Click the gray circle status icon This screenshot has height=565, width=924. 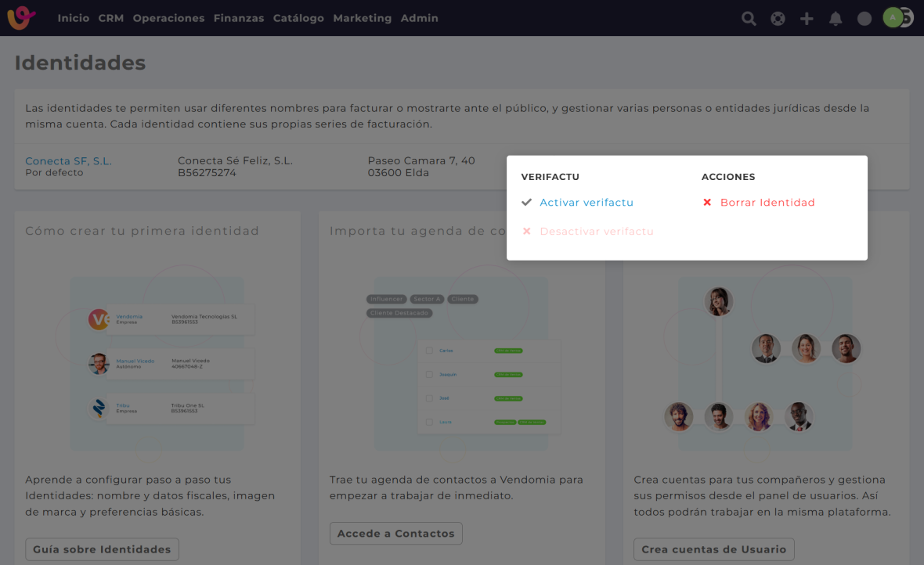864,19
